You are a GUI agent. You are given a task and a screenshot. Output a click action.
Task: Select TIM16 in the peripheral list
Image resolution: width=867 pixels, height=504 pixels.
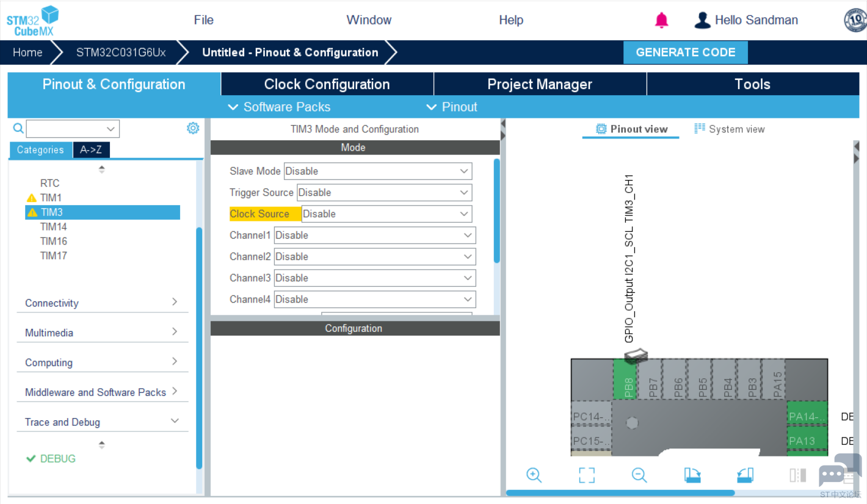pos(54,242)
